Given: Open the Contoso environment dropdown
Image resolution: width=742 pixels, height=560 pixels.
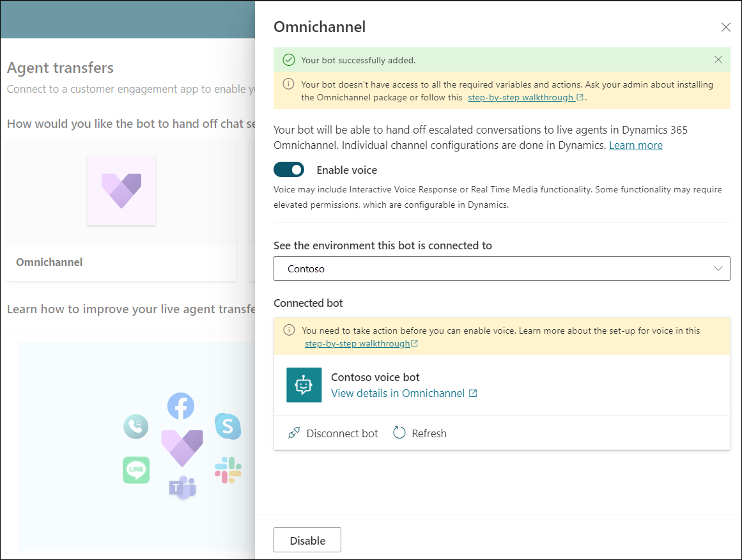Looking at the screenshot, I should pyautogui.click(x=502, y=268).
